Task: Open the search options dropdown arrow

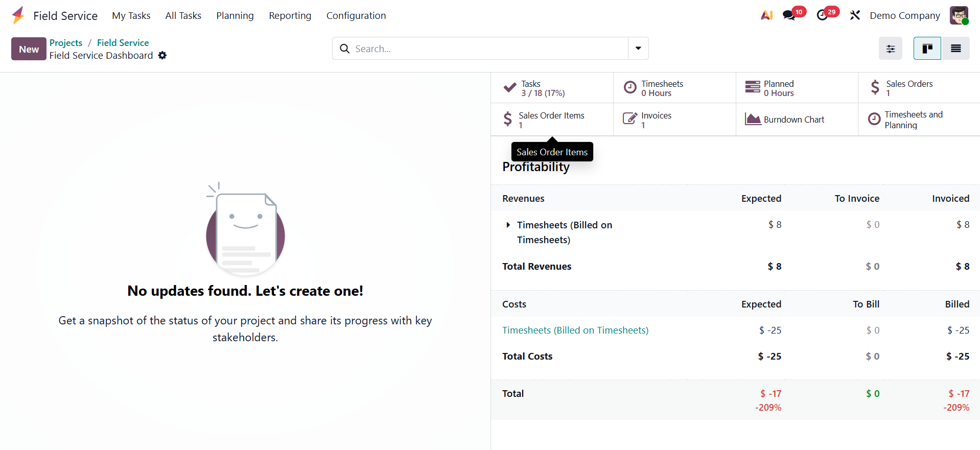Action: [638, 49]
